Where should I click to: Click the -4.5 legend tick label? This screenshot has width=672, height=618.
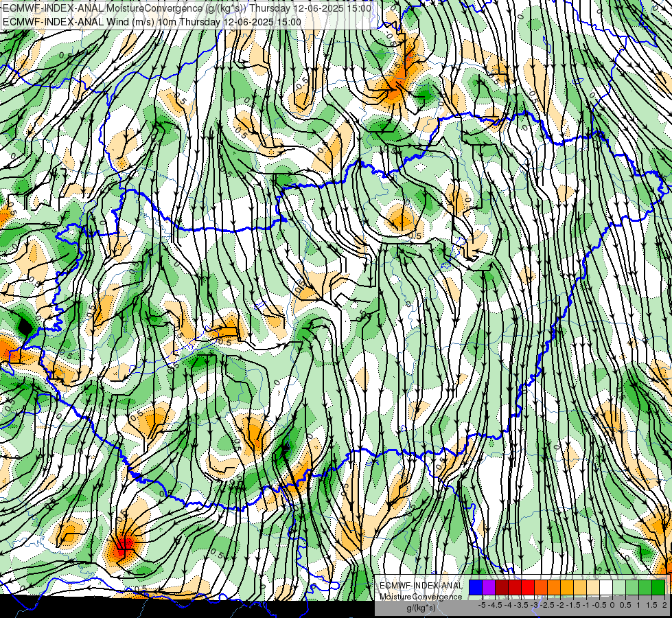(496, 605)
